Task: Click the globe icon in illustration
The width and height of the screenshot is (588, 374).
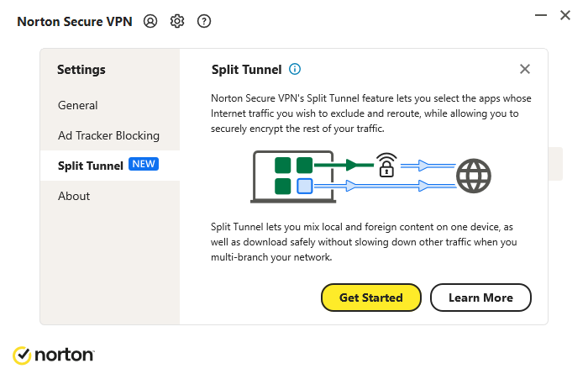Action: 473,176
